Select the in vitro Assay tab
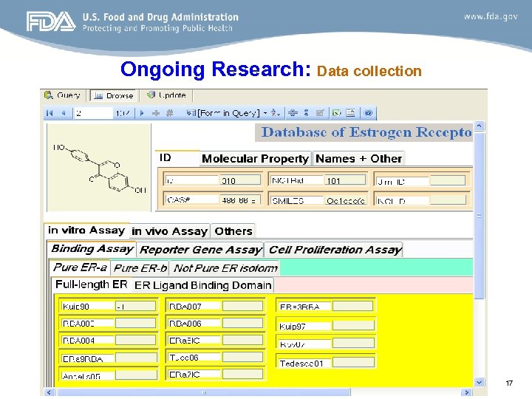 (x=86, y=231)
